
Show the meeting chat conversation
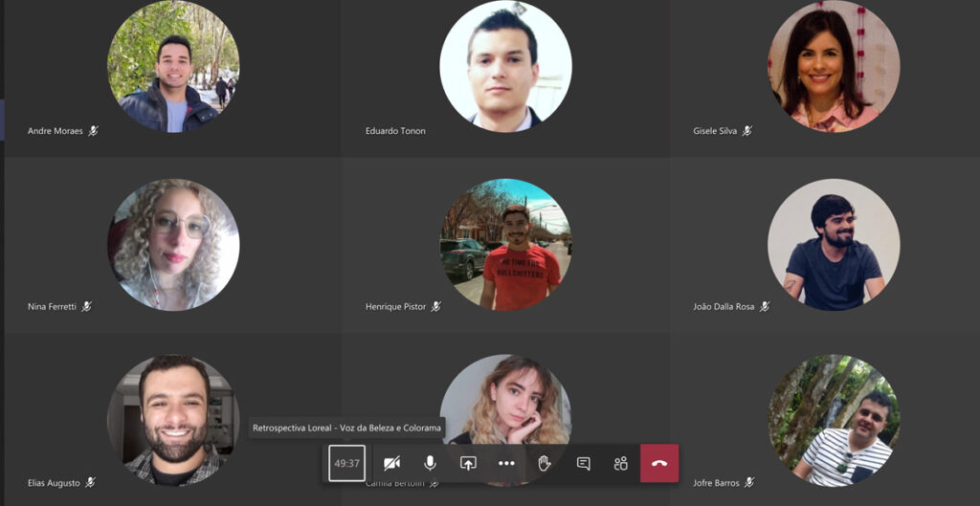coord(583,464)
